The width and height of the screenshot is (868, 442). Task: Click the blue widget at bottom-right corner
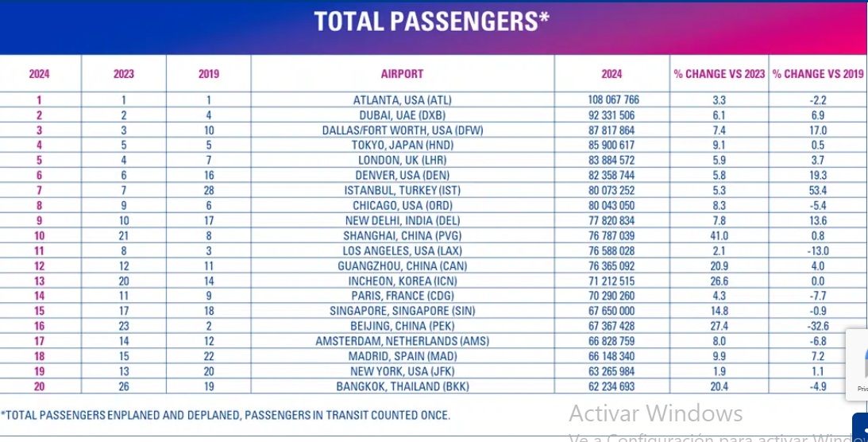[860, 428]
